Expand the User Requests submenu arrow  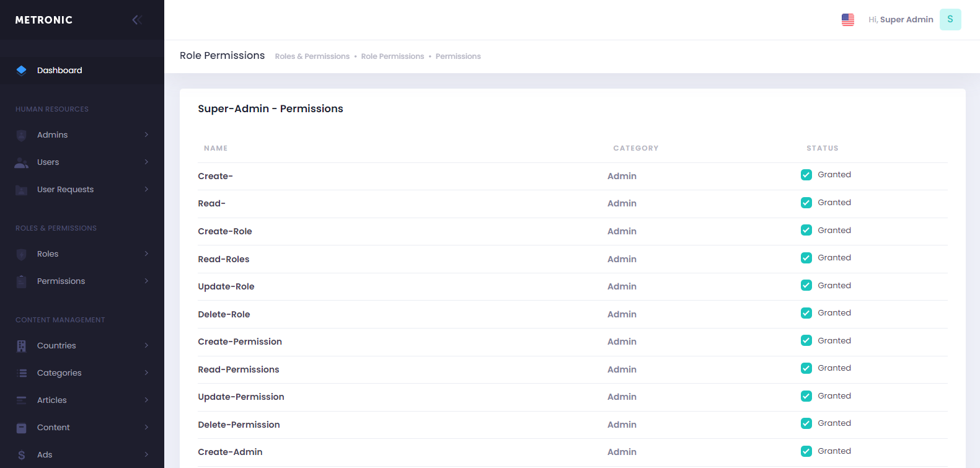click(x=146, y=189)
